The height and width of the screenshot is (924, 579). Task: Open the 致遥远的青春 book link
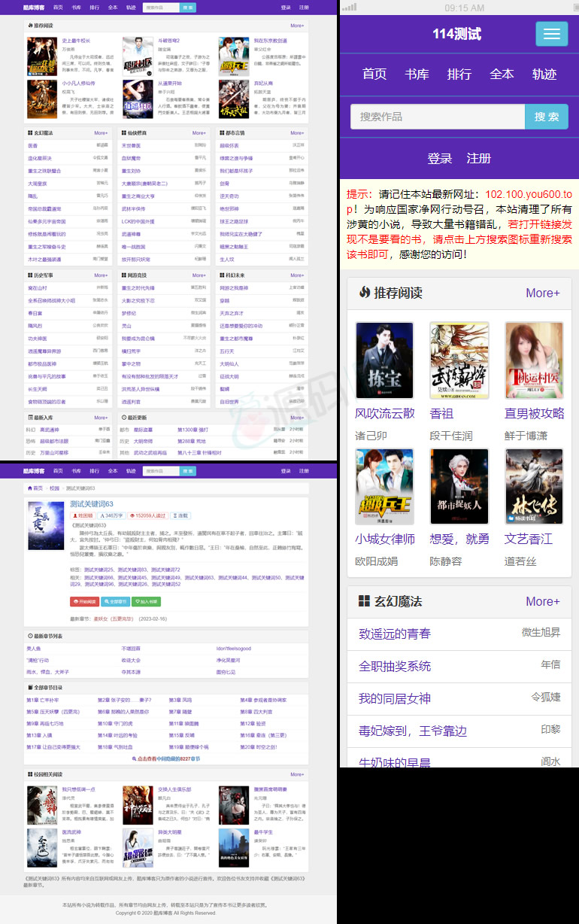pyautogui.click(x=395, y=634)
